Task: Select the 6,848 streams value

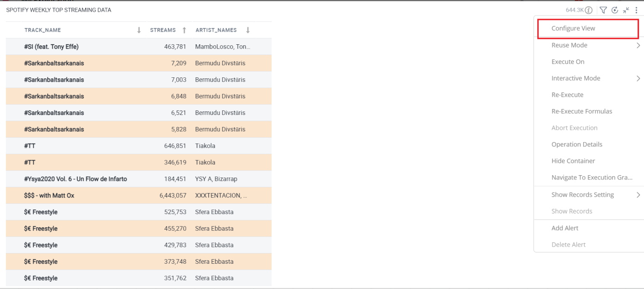Action: (179, 96)
